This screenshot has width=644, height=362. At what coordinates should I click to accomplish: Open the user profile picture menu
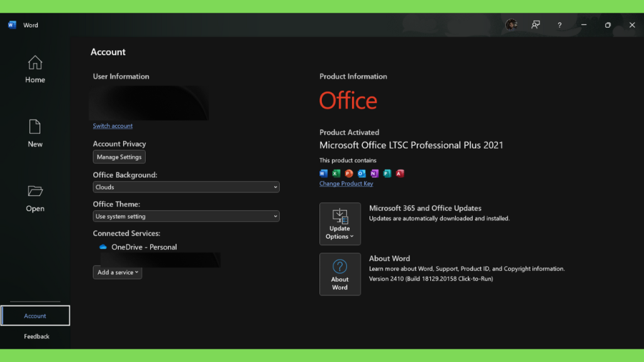[511, 25]
